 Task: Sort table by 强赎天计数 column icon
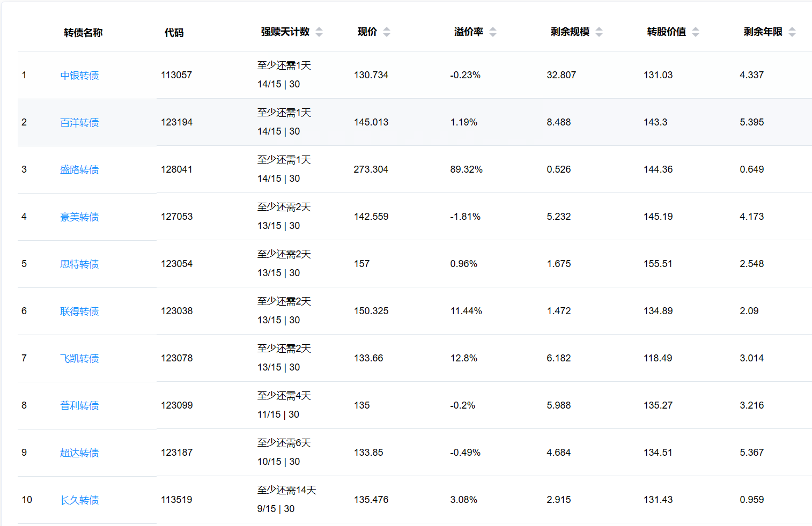[319, 32]
